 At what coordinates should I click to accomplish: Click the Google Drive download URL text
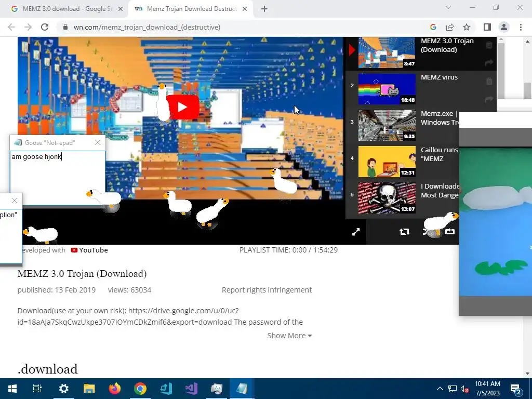tap(128, 316)
